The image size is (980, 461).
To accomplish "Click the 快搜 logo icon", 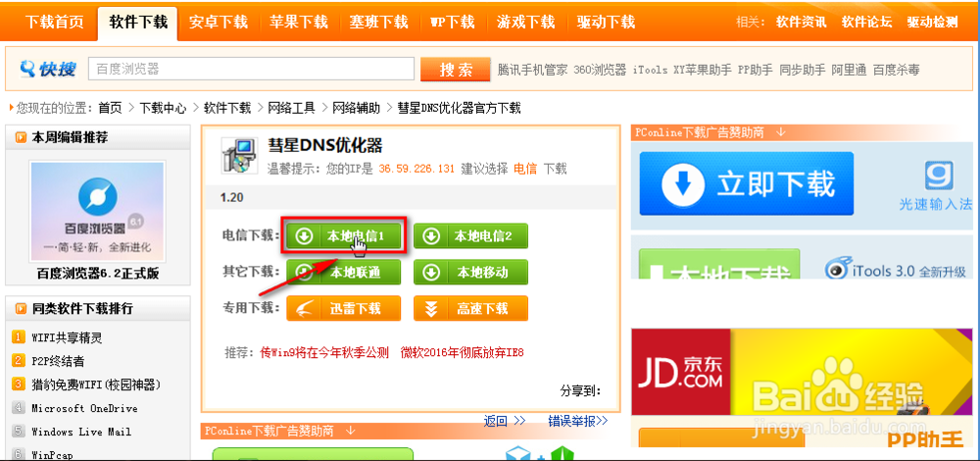I will [47, 69].
